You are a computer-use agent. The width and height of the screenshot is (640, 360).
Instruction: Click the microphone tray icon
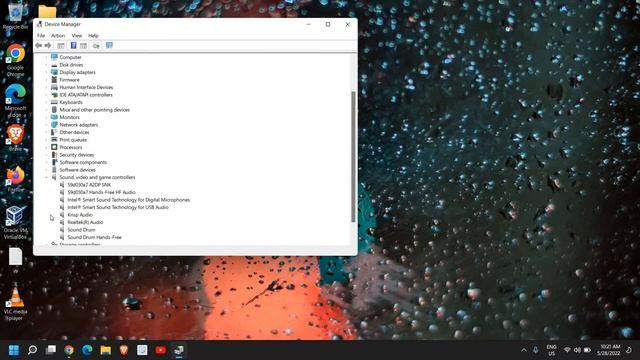click(536, 350)
